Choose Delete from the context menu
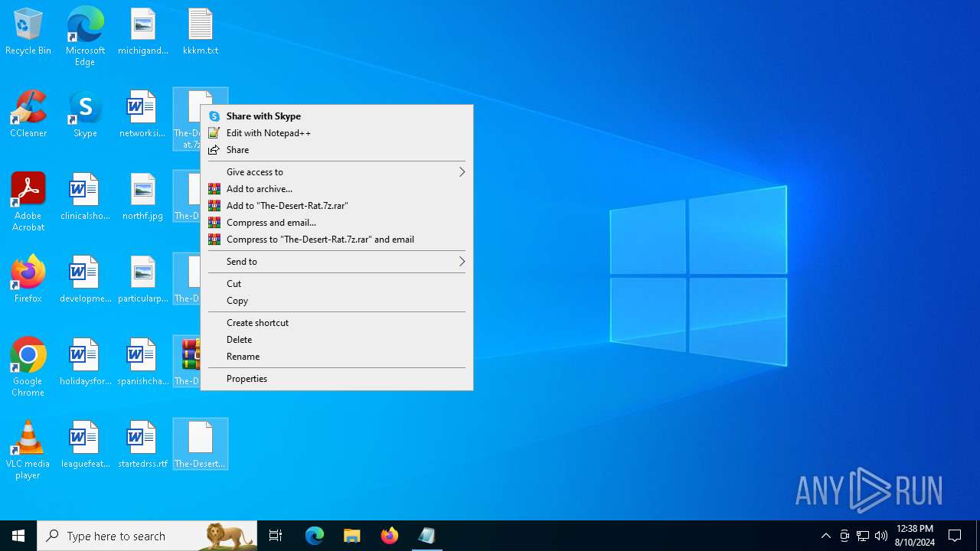 [x=337, y=340]
